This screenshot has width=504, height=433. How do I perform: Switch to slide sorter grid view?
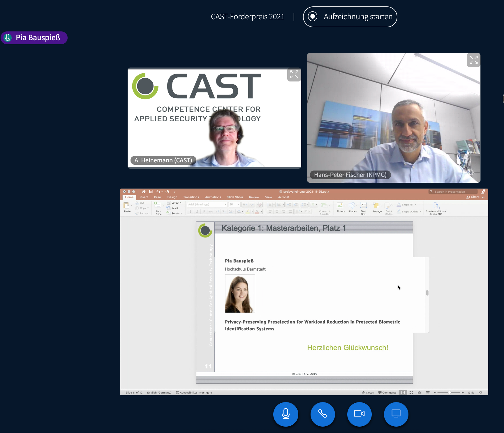[411, 393]
